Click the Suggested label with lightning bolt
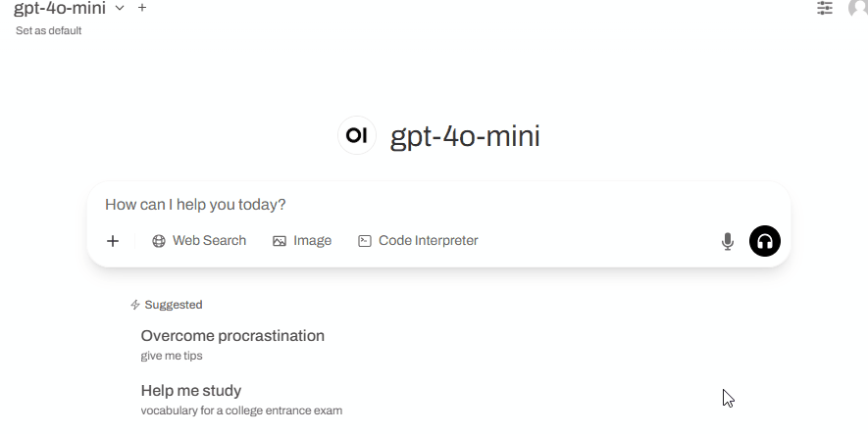This screenshot has height=434, width=868. [167, 305]
